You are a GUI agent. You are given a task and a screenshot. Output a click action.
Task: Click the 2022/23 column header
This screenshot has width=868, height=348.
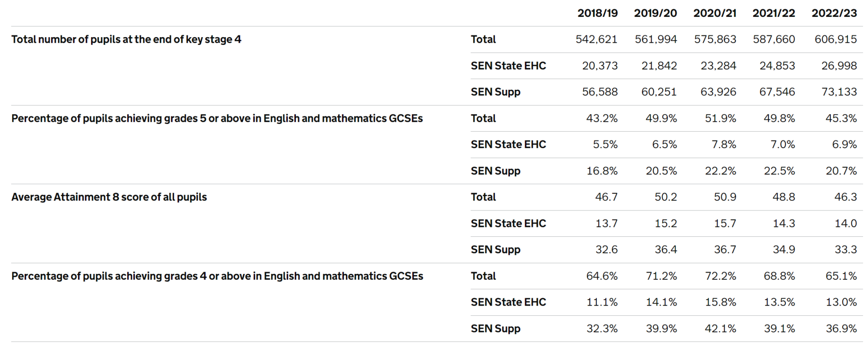coord(834,13)
